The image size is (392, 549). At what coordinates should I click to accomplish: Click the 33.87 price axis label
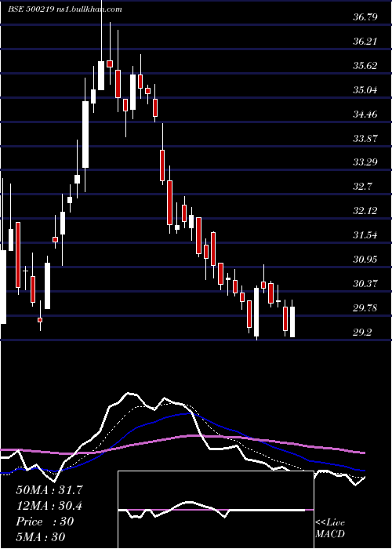(365, 138)
